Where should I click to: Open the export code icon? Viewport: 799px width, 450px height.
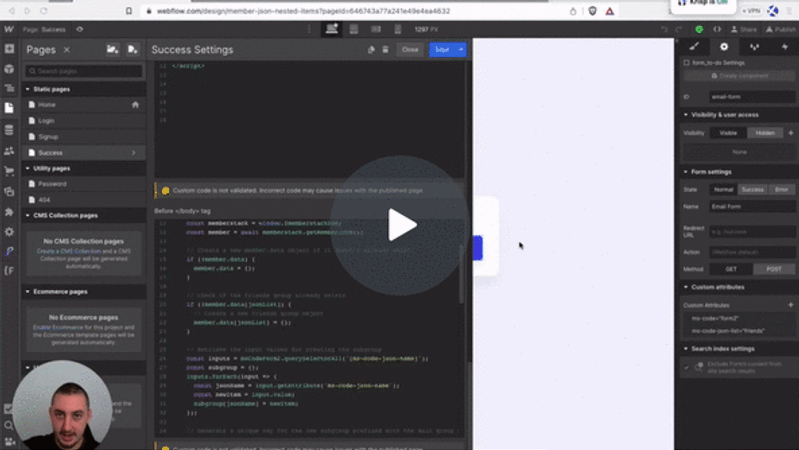(716, 29)
